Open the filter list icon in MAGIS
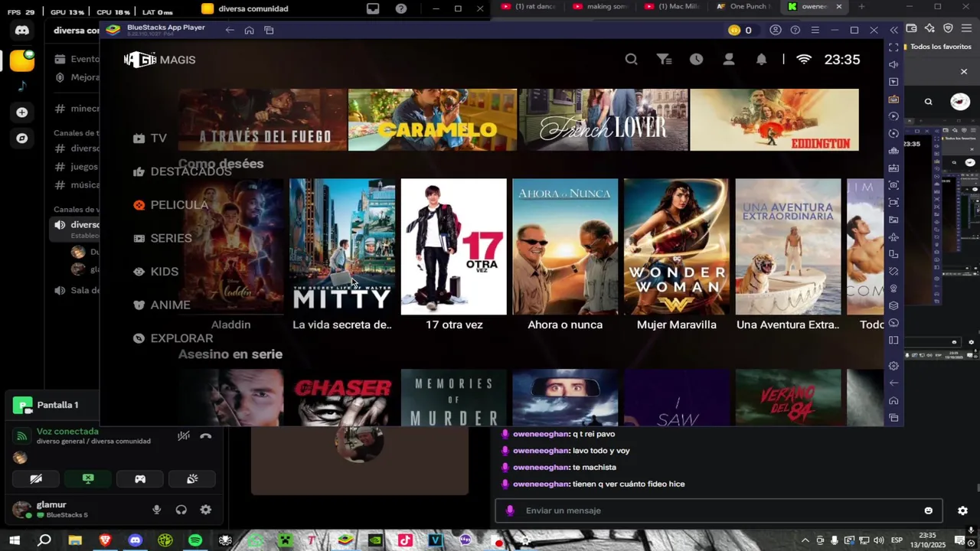This screenshot has height=551, width=980. (664, 59)
